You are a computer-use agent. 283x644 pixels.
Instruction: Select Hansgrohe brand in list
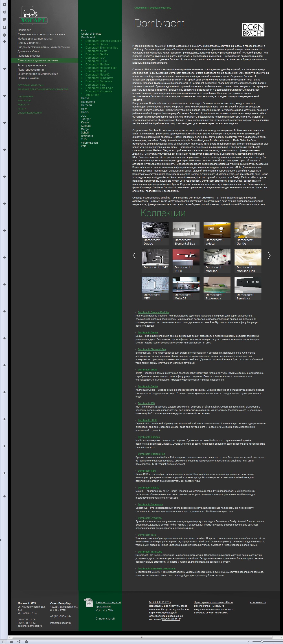coord(88,102)
